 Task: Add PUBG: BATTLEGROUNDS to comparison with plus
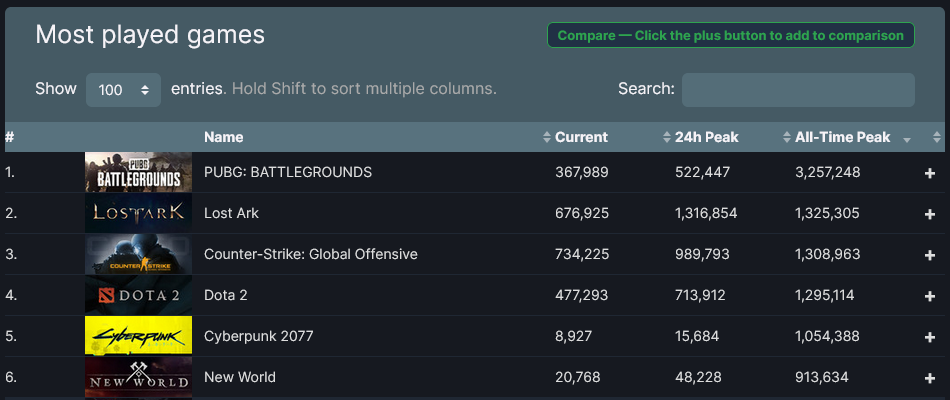[929, 173]
